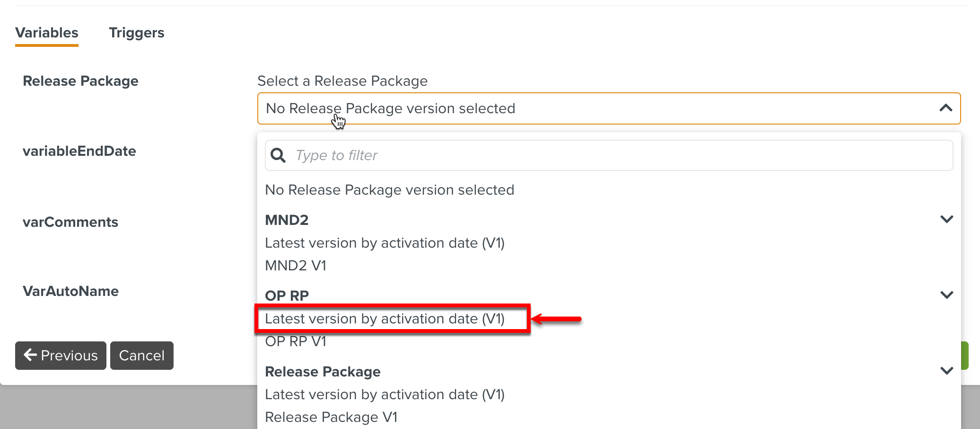
Task: Expand the MND2 package versions chevron
Action: (947, 219)
